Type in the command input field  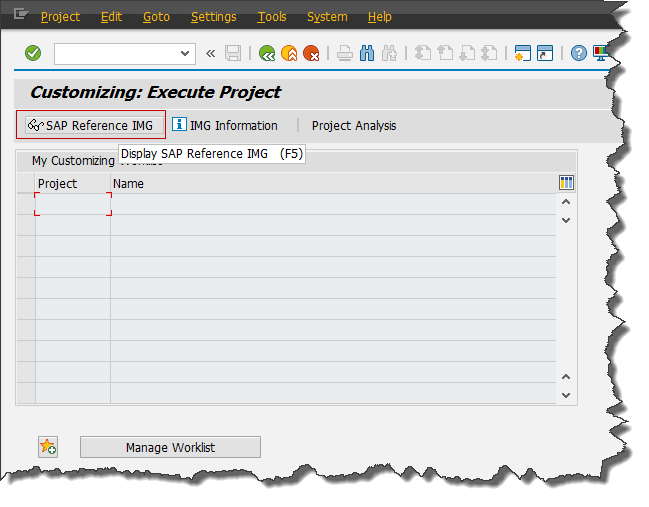[x=115, y=53]
